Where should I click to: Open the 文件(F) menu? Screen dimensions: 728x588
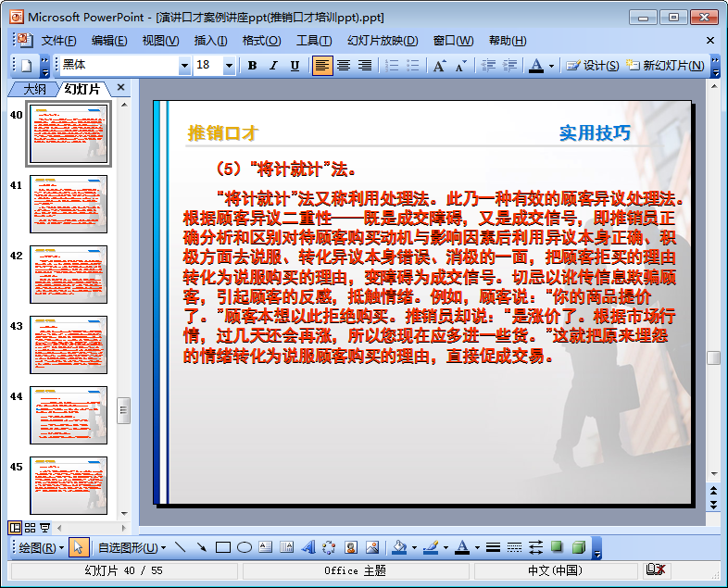pos(58,41)
